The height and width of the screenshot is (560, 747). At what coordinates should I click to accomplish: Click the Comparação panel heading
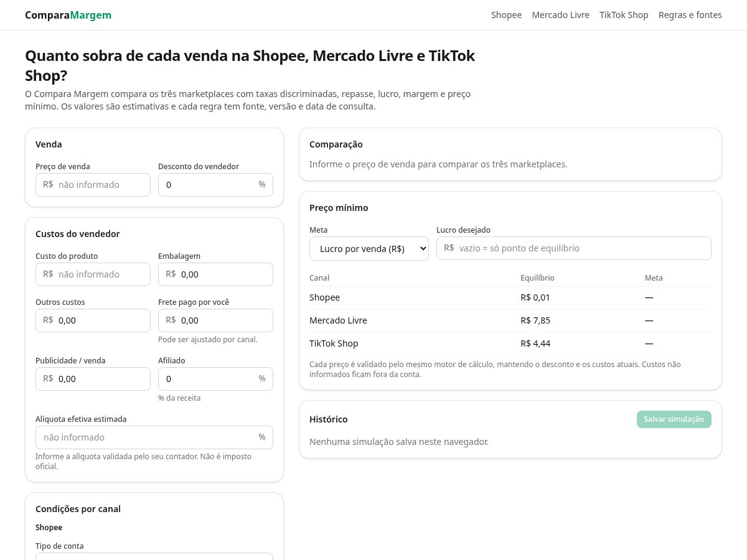point(336,144)
